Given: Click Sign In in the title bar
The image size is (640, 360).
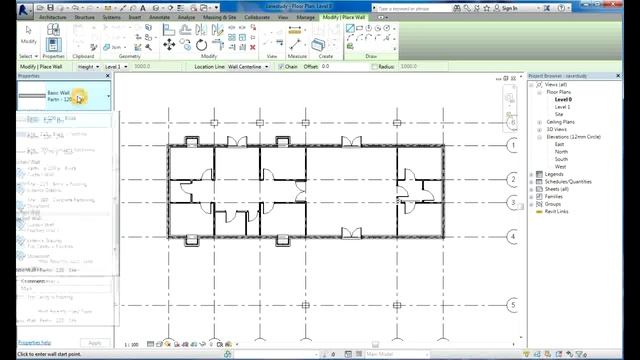Looking at the screenshot, I should [509, 8].
